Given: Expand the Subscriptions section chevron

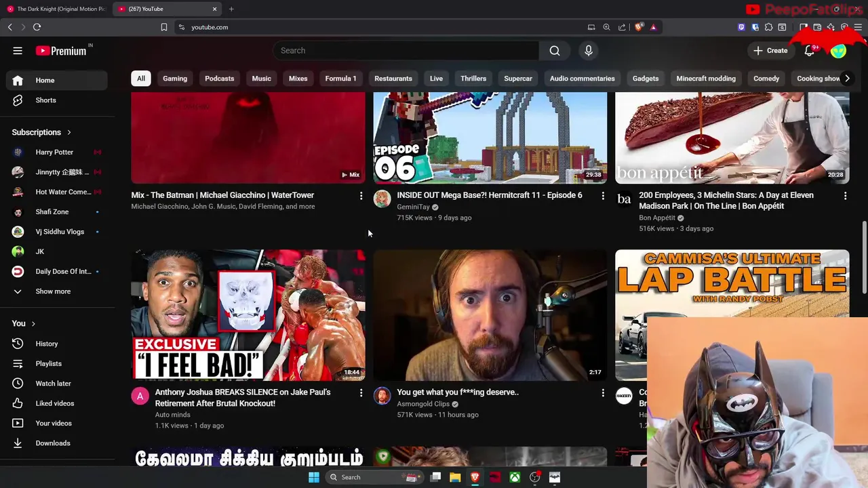Looking at the screenshot, I should pyautogui.click(x=68, y=132).
